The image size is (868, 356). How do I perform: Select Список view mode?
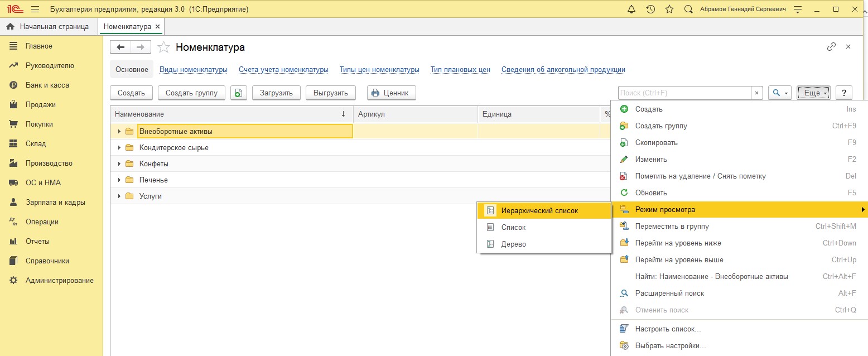coord(513,228)
